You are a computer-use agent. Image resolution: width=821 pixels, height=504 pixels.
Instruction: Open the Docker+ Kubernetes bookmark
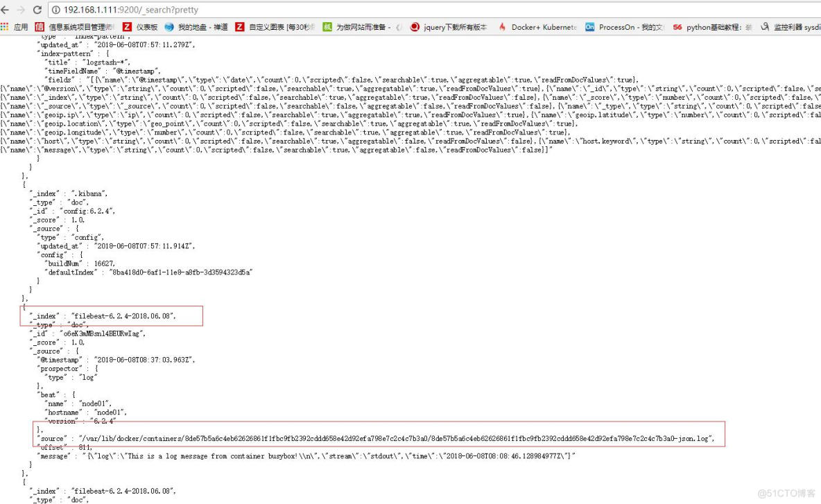537,27
